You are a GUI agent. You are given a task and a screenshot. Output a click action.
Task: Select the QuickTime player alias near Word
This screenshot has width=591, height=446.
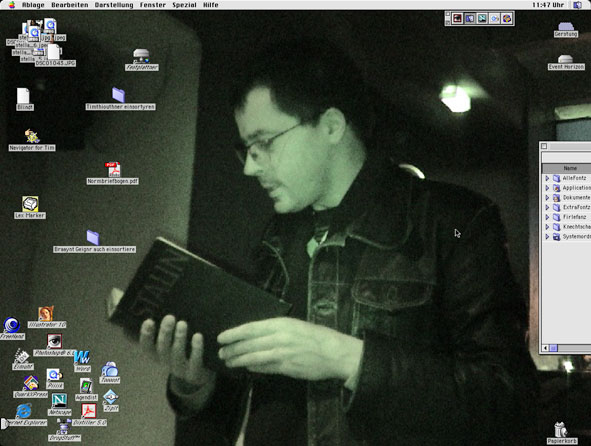55,375
